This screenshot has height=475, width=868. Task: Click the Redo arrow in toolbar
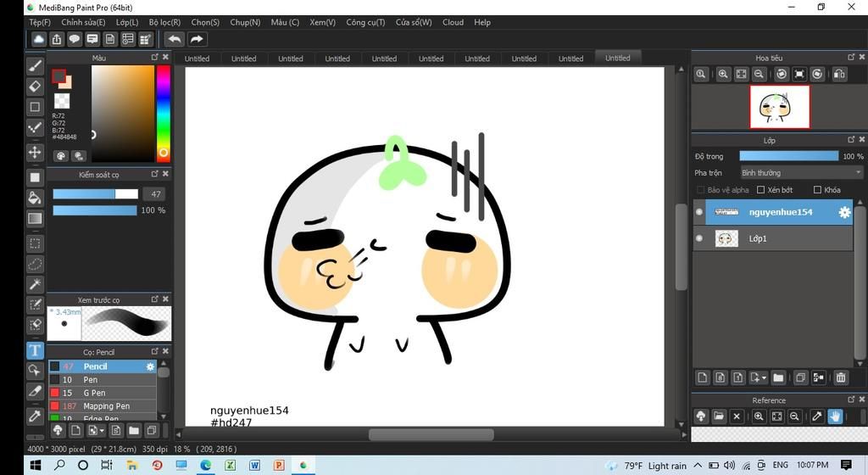197,39
